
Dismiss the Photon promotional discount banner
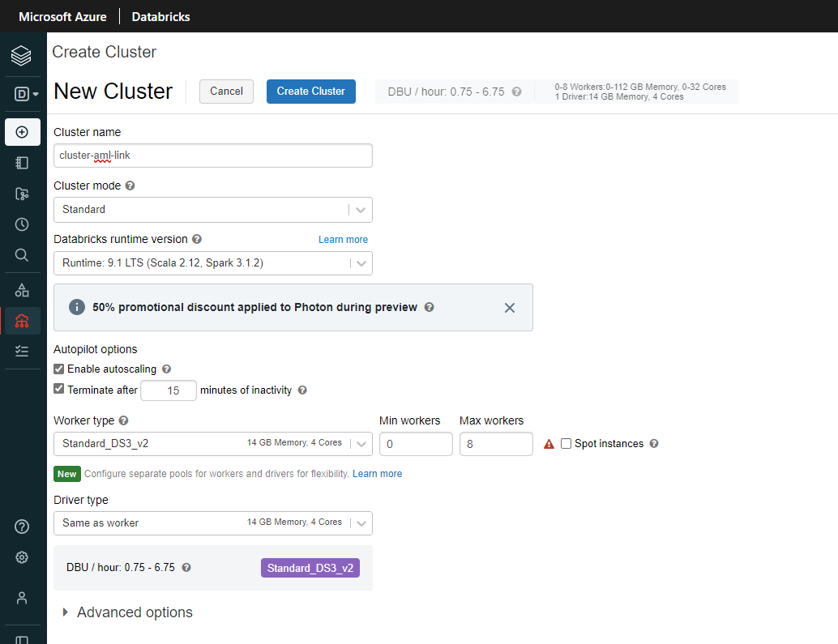pyautogui.click(x=510, y=308)
